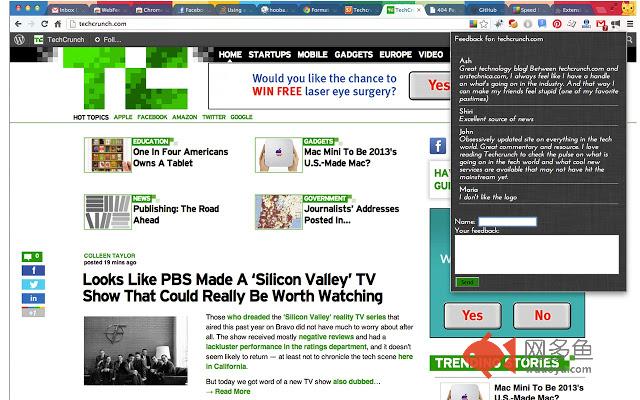The image size is (640, 400).
Task: Open the blue chat bubble extension
Action: tap(542, 24)
